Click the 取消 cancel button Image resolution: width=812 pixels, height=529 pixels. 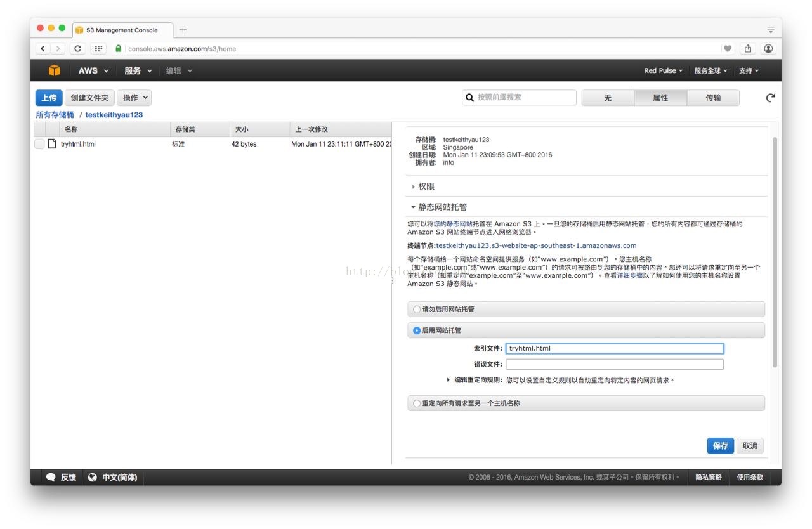coord(750,446)
